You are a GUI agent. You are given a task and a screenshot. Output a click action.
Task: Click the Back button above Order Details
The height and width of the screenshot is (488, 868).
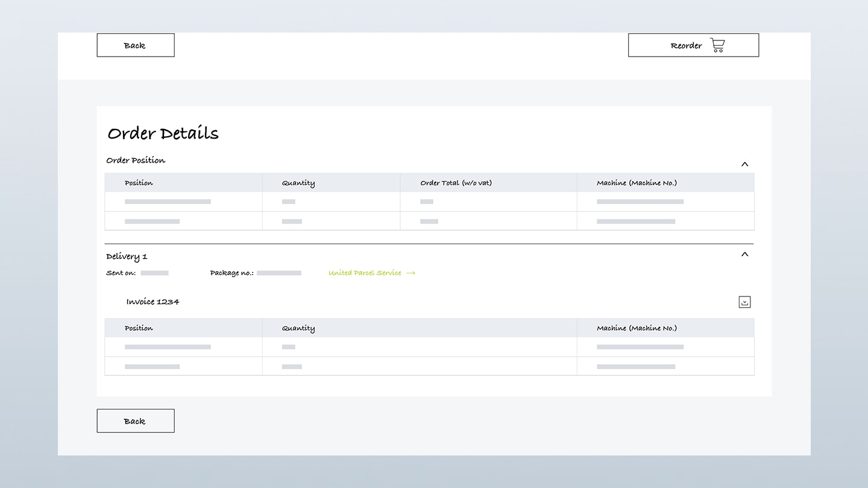click(135, 45)
